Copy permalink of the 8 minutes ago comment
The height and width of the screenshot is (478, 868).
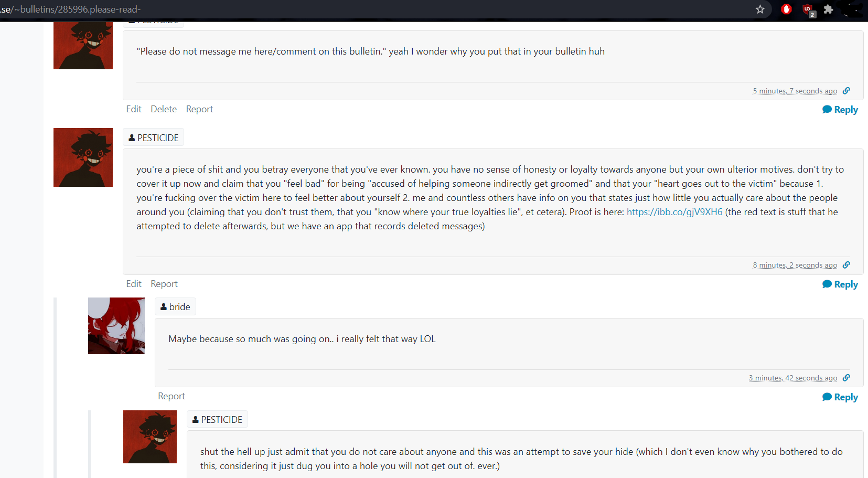(x=846, y=265)
